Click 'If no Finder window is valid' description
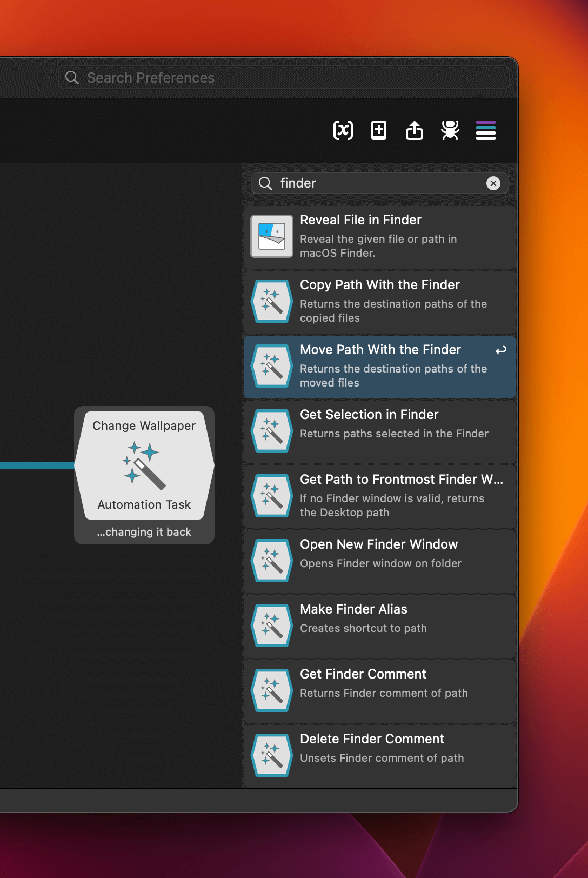Screen dimensions: 588x878 point(392,505)
